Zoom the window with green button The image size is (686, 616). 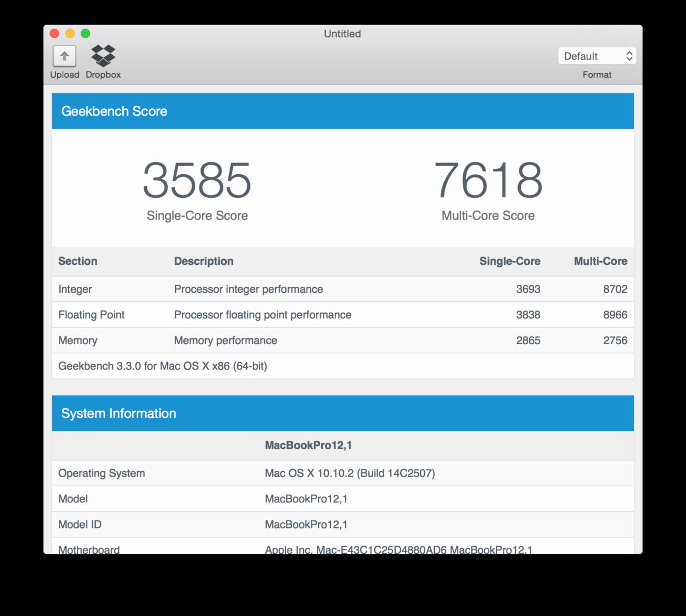[85, 33]
